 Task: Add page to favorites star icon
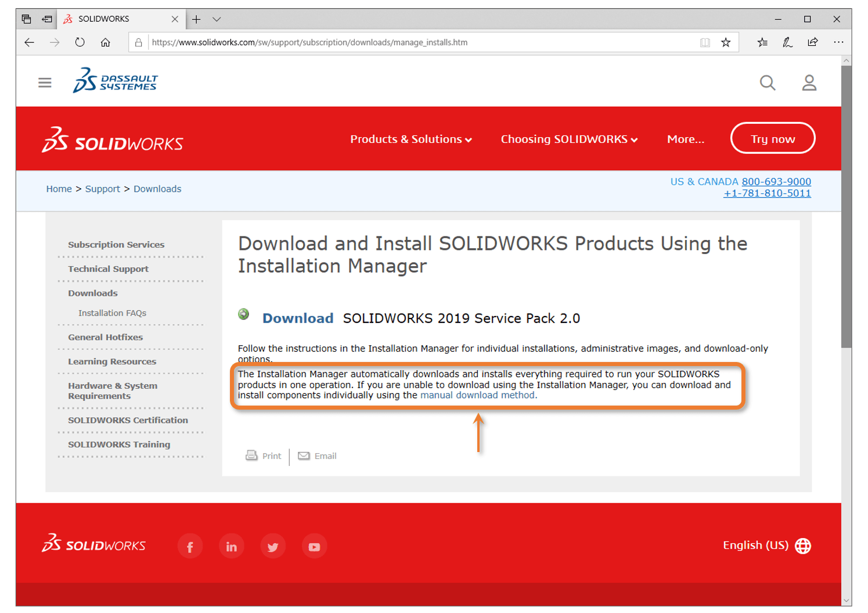click(x=726, y=42)
